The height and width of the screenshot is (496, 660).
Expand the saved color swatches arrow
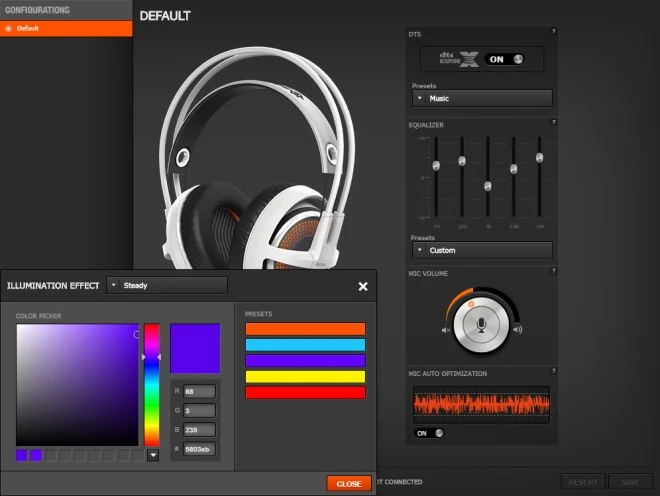coord(152,455)
